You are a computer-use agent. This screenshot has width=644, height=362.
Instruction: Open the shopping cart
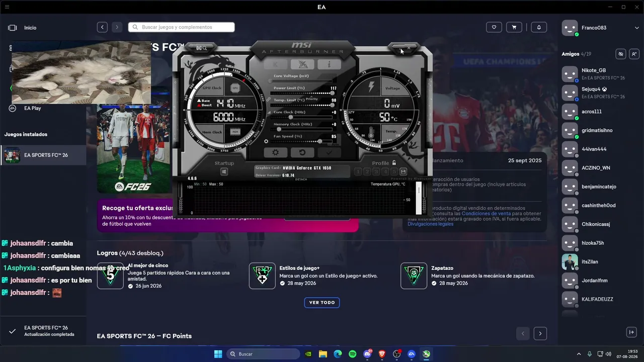click(x=514, y=27)
